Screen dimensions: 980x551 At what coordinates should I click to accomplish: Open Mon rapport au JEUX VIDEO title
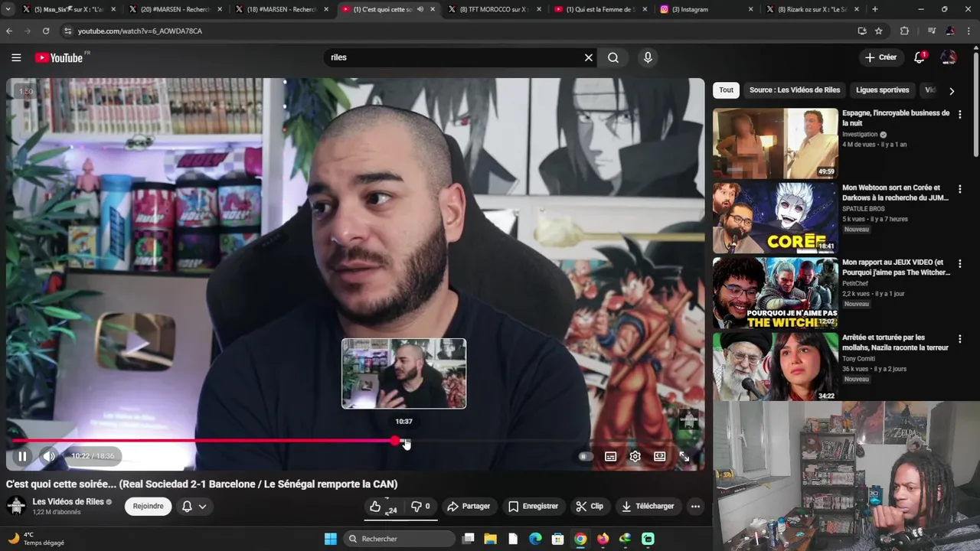[x=896, y=267]
